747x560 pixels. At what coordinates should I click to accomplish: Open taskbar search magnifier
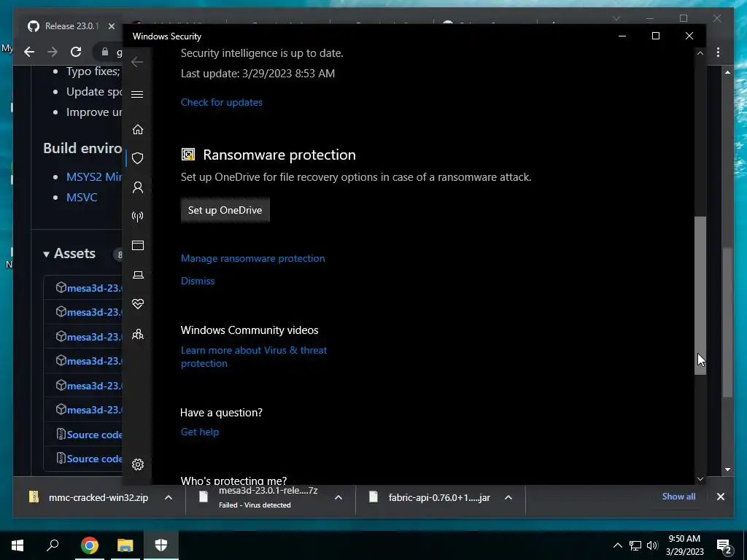[53, 545]
